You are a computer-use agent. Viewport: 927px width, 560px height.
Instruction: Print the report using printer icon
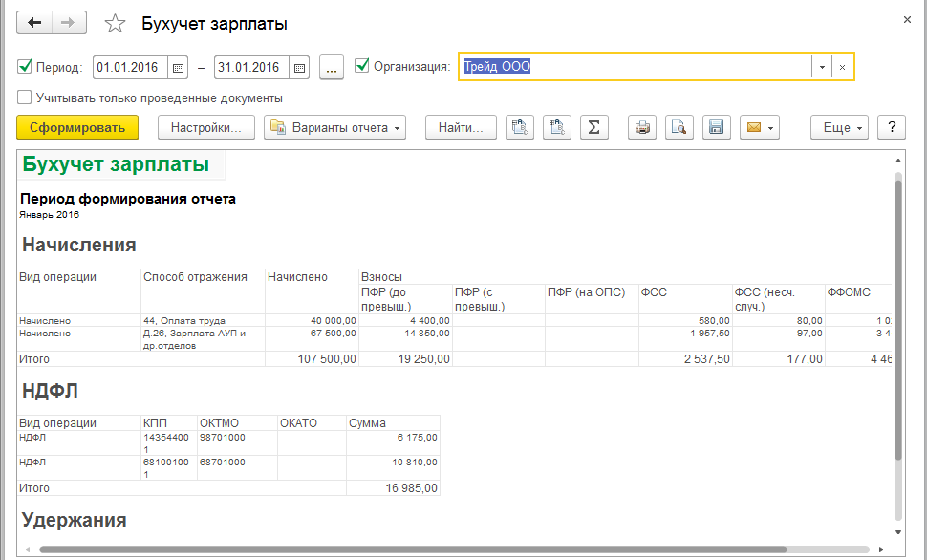pos(643,127)
